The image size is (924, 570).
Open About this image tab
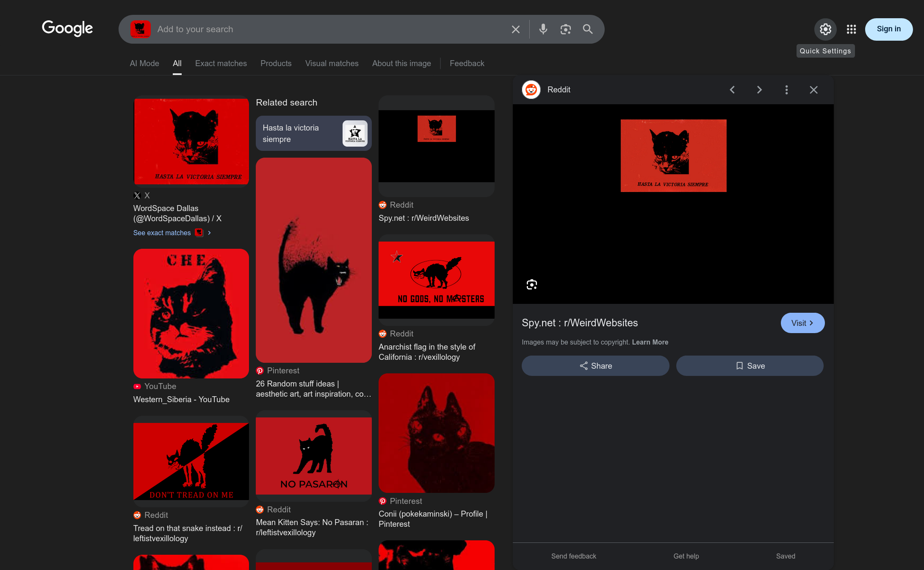pyautogui.click(x=401, y=63)
